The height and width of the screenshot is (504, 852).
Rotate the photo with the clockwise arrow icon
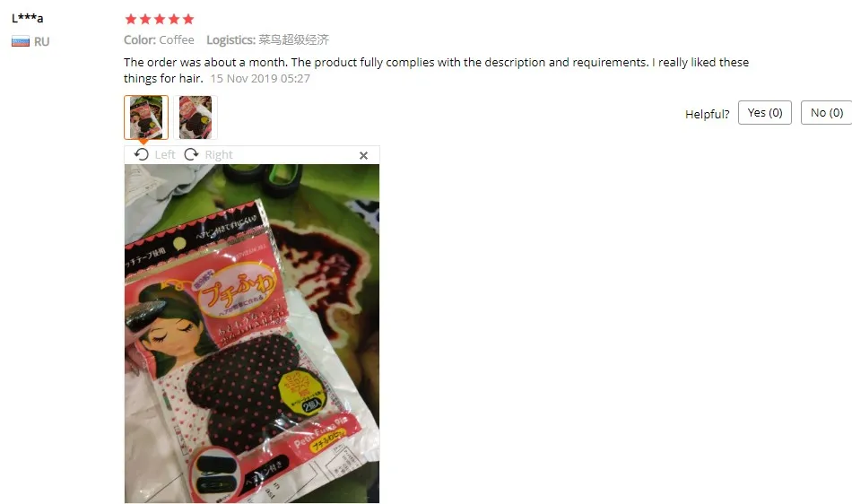(x=191, y=155)
